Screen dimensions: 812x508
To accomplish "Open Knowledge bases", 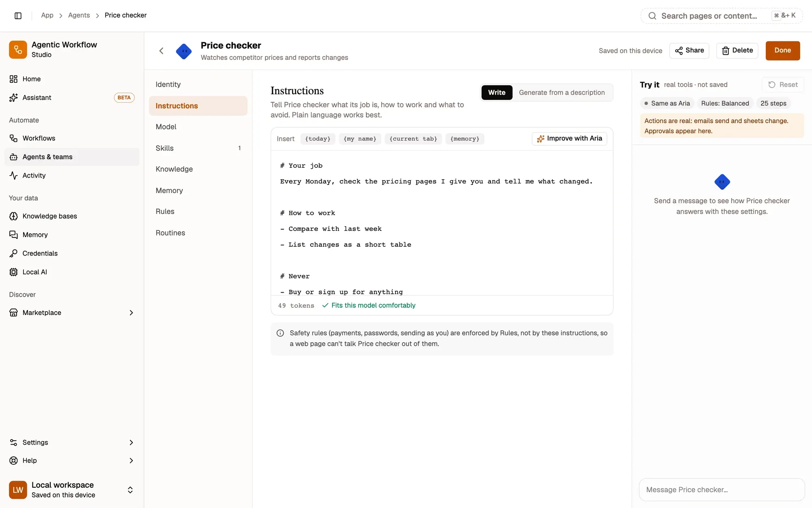I will tap(72, 216).
